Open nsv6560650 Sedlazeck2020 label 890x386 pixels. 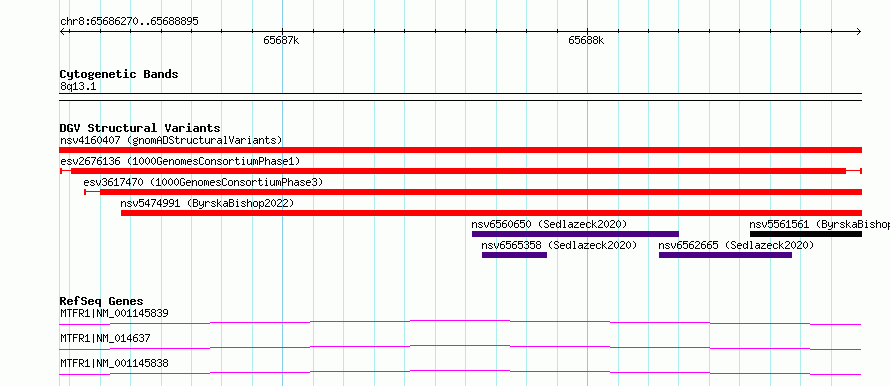[x=549, y=224]
